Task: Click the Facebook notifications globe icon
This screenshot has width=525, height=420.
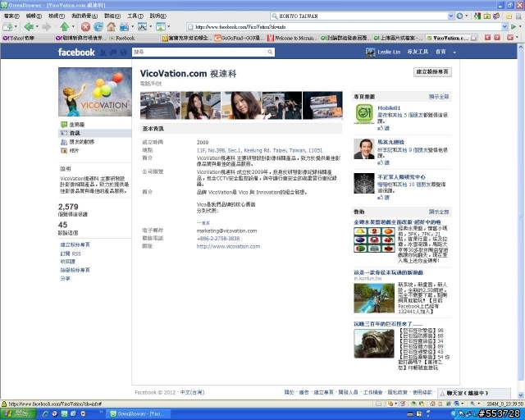Action: pyautogui.click(x=124, y=52)
